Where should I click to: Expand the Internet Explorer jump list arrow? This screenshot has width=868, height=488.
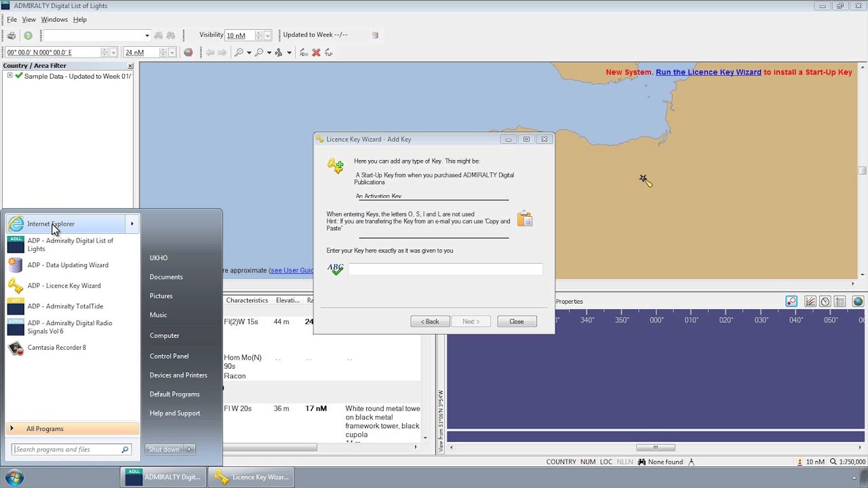tap(132, 224)
